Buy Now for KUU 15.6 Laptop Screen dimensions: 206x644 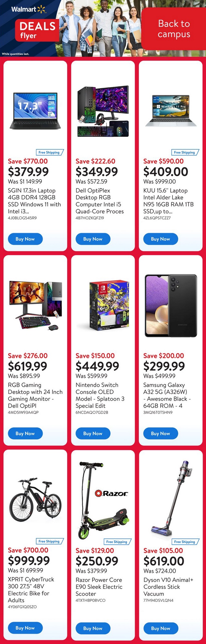point(161,239)
